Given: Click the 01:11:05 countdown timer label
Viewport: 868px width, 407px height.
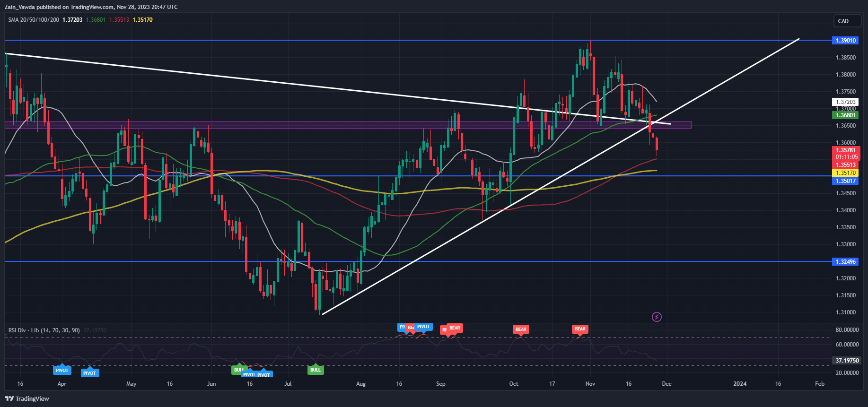Looking at the screenshot, I should (x=846, y=157).
